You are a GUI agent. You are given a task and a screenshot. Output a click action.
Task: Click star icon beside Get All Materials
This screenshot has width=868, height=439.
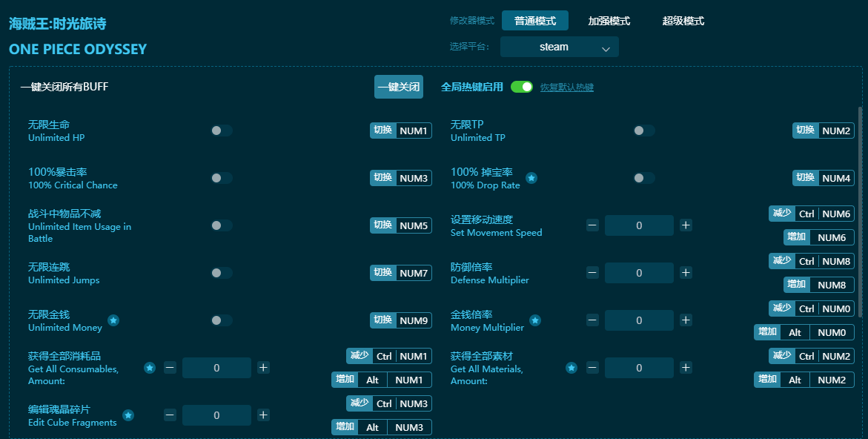pyautogui.click(x=572, y=368)
